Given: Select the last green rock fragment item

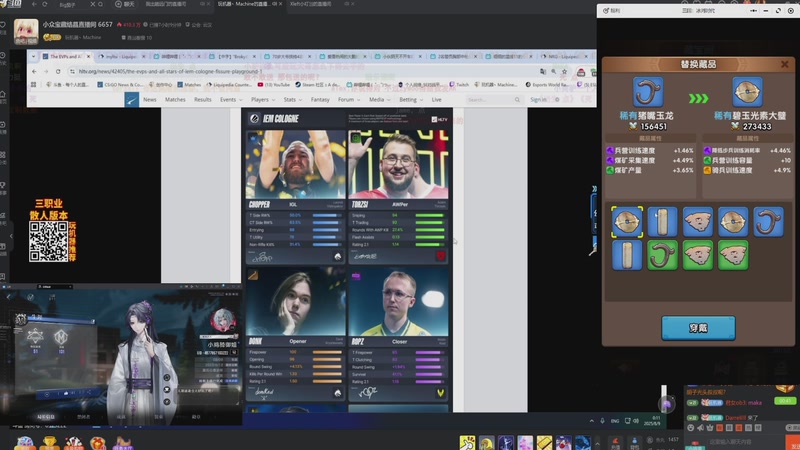Looking at the screenshot, I should tap(733, 255).
